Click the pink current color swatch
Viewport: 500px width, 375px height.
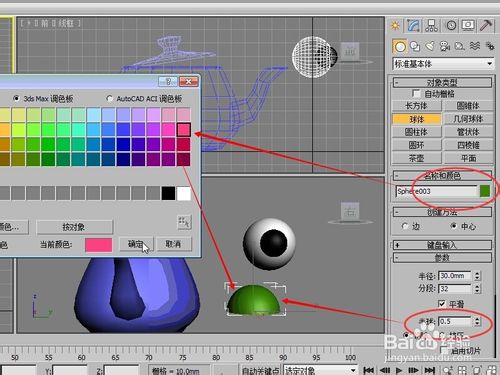point(99,245)
